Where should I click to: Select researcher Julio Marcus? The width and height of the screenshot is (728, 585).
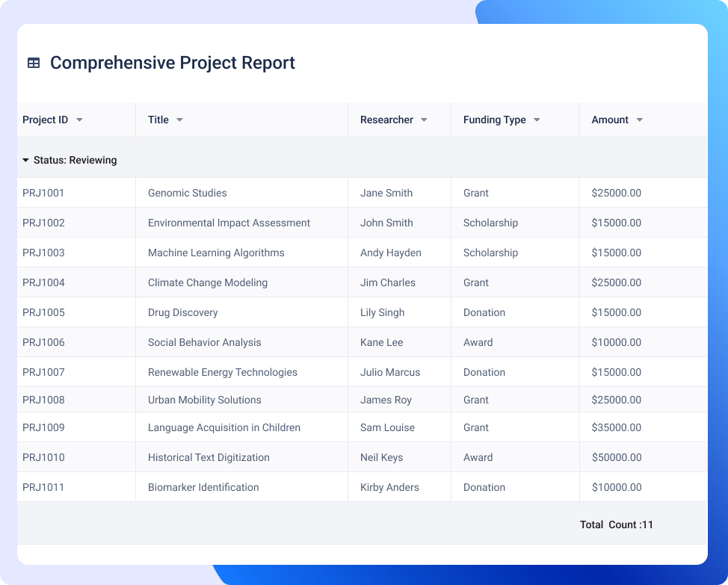[390, 373]
